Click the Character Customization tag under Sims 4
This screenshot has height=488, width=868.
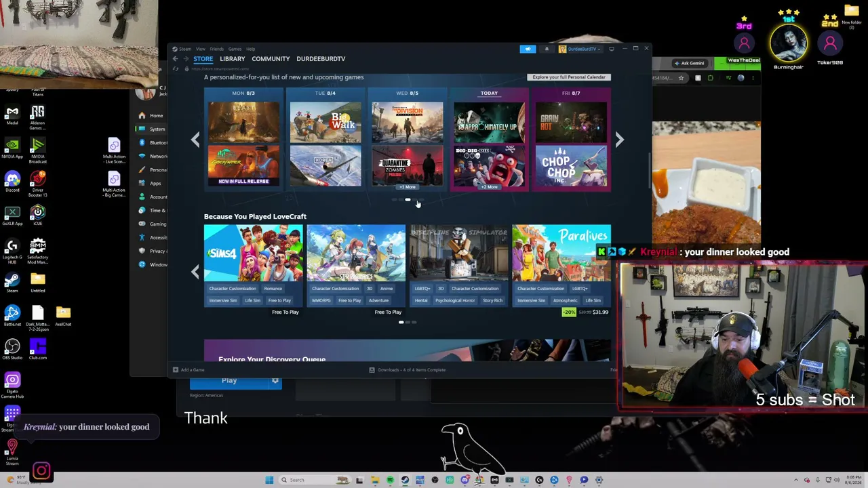pyautogui.click(x=233, y=289)
